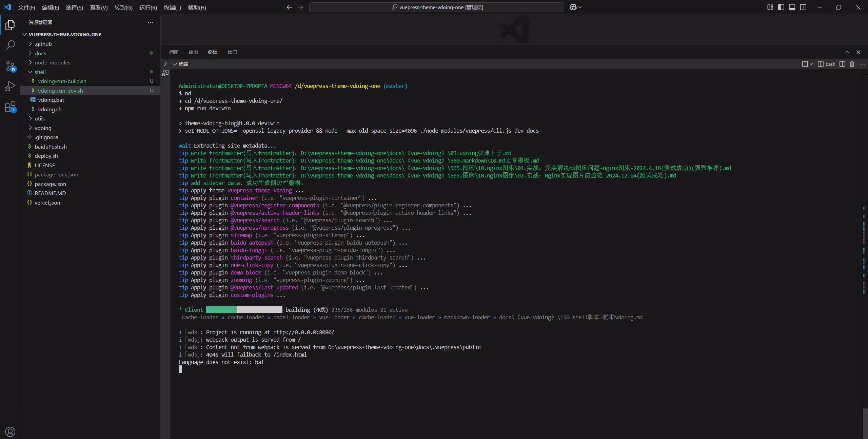
Task: Go back using the navigation arrow
Action: point(289,7)
